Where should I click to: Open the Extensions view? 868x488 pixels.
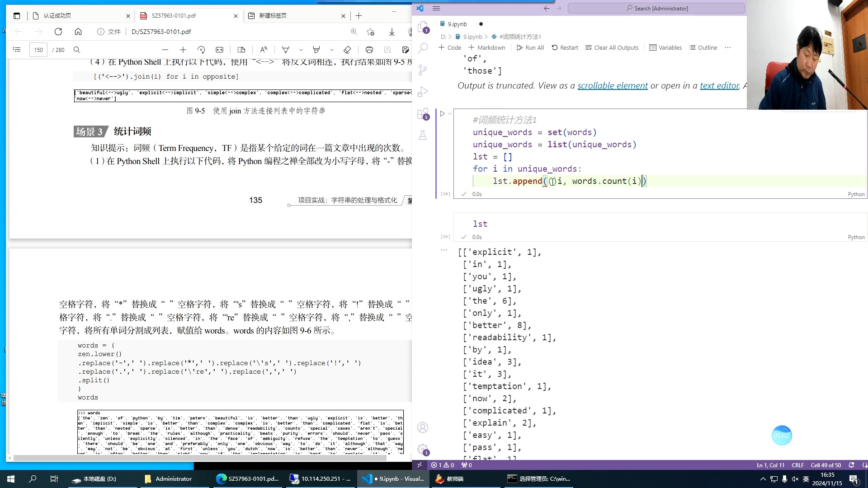423,113
